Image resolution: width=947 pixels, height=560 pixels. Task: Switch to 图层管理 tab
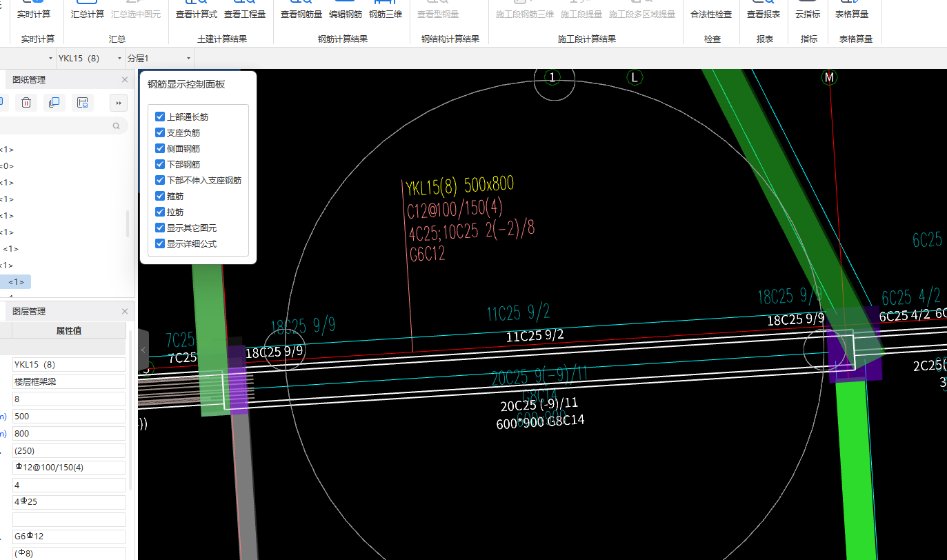pyautogui.click(x=29, y=311)
